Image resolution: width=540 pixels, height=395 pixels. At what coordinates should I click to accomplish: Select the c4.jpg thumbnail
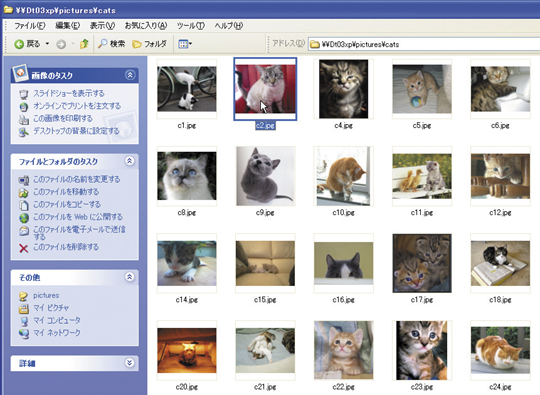click(x=343, y=89)
